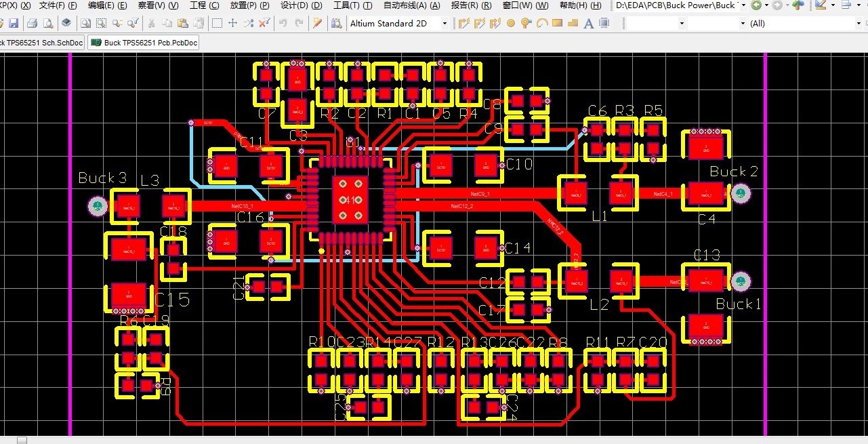Screen dimensions: 868x444
Task: Expand the first empty filter combo box
Action: pos(682,23)
